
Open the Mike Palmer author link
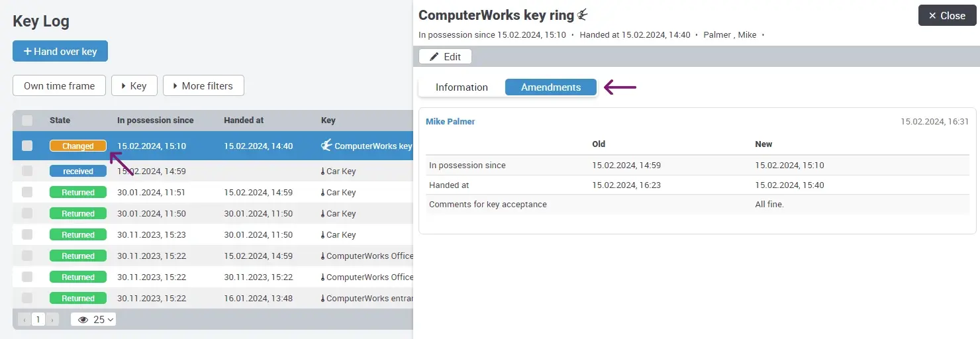[x=450, y=122]
